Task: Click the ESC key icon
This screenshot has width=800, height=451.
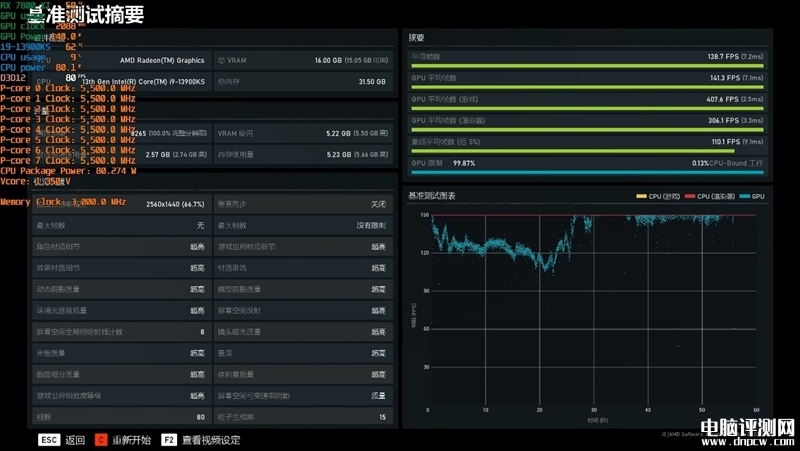Action: point(49,440)
